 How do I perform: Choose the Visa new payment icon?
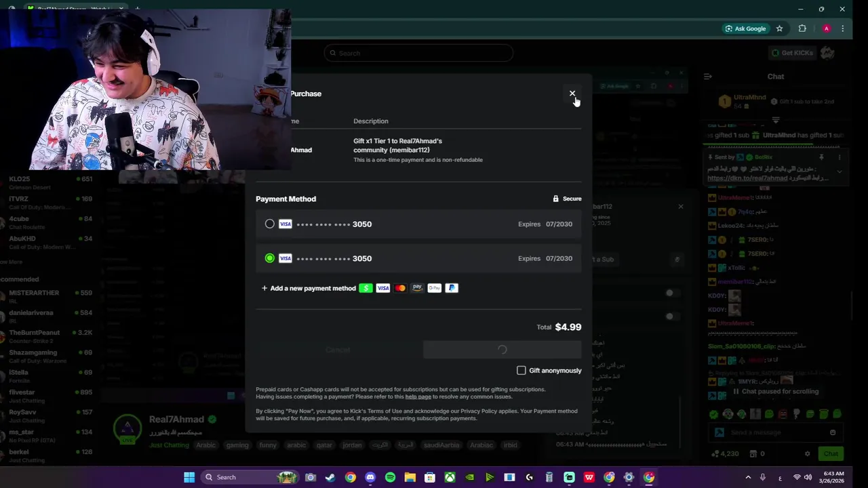click(x=383, y=288)
